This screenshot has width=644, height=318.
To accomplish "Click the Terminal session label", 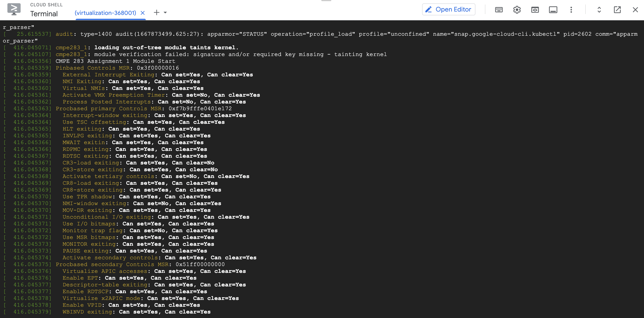I will [x=44, y=14].
